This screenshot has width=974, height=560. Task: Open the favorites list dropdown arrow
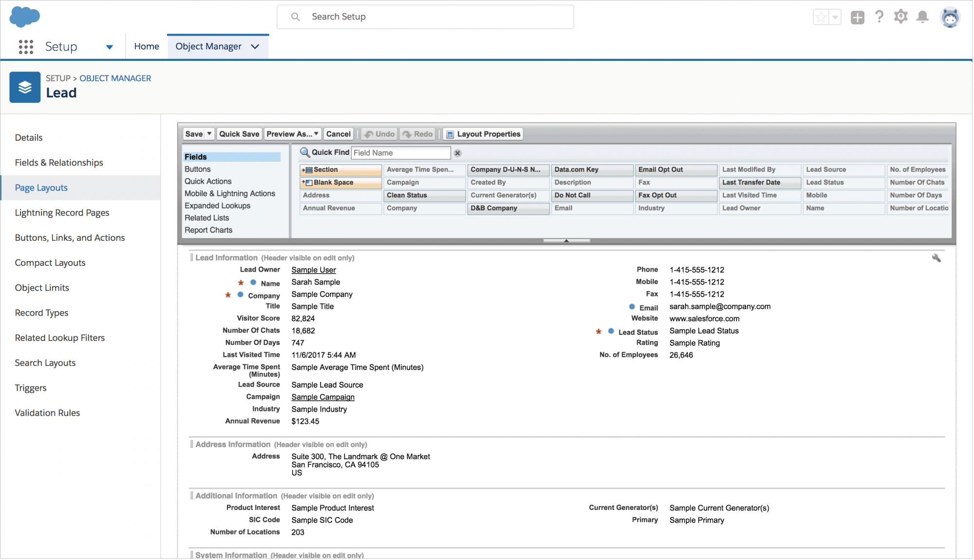(x=835, y=18)
